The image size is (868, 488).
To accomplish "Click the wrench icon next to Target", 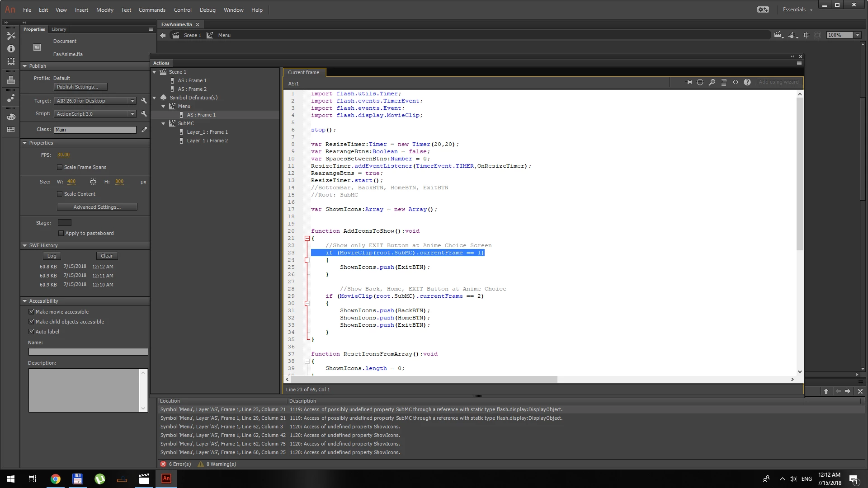I will [144, 101].
